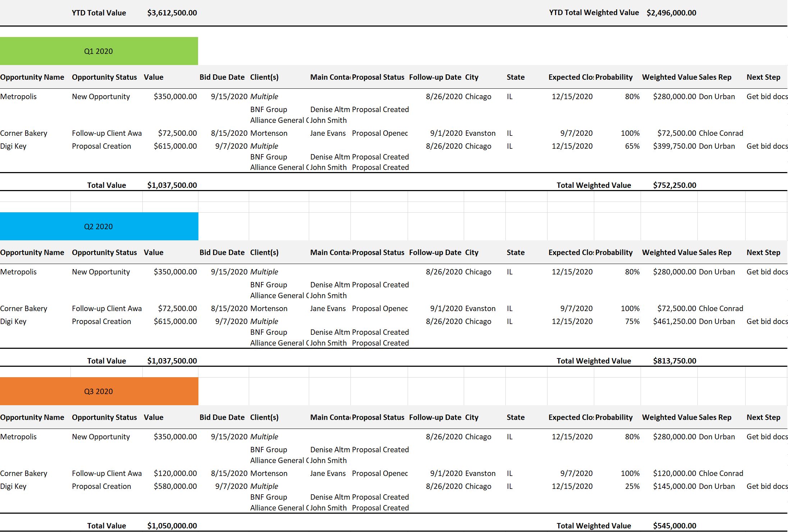Select Q1 Total Value color indicator
This screenshot has height=532, width=788.
tap(98, 50)
